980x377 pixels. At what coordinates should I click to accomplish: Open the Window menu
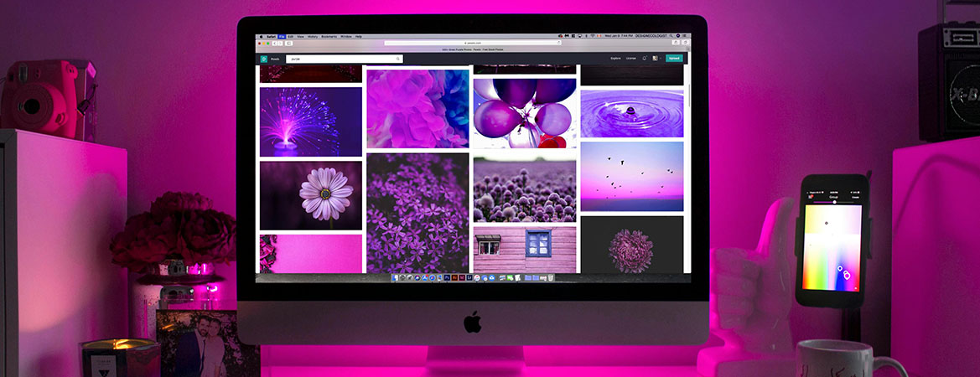pyautogui.click(x=346, y=37)
